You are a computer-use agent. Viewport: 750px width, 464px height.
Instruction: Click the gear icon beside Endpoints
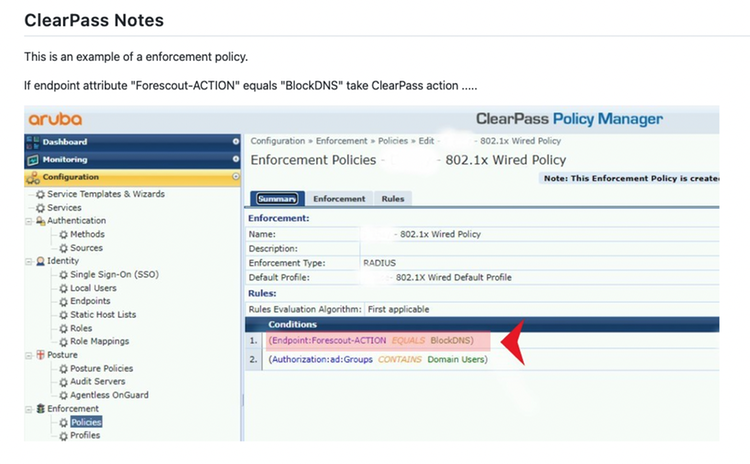pyautogui.click(x=64, y=301)
